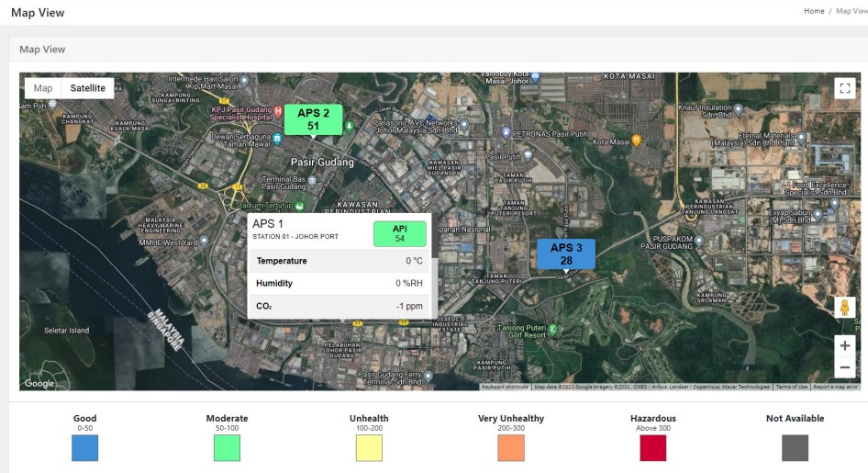Screen dimensions: 868x473
Task: Click the red Hazardous legend swatch
Action: click(653, 448)
